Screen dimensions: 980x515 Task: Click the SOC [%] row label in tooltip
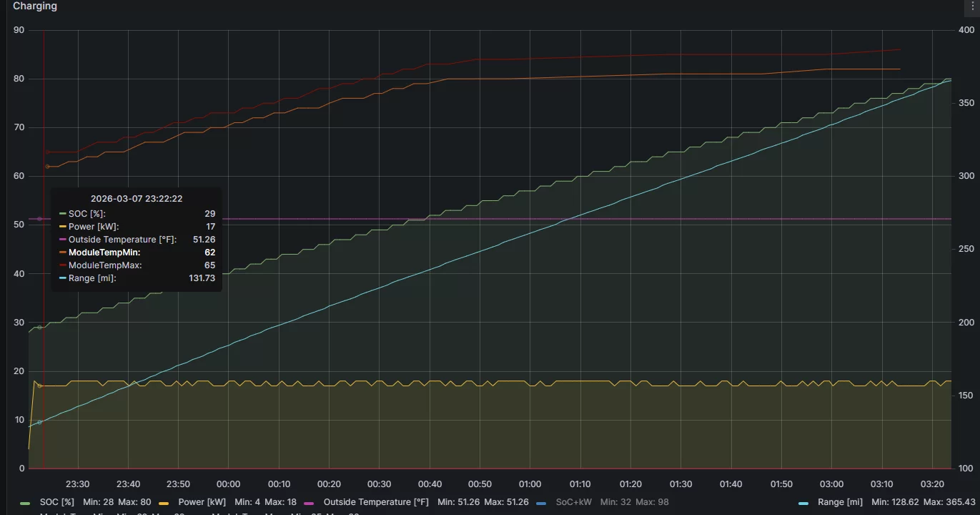click(87, 214)
